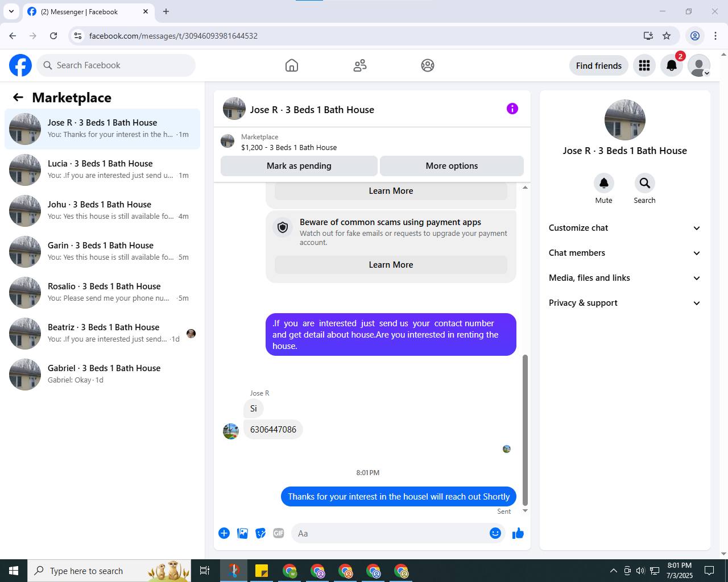Choose a GIF icon in composer
This screenshot has height=582, width=728.
tap(279, 533)
